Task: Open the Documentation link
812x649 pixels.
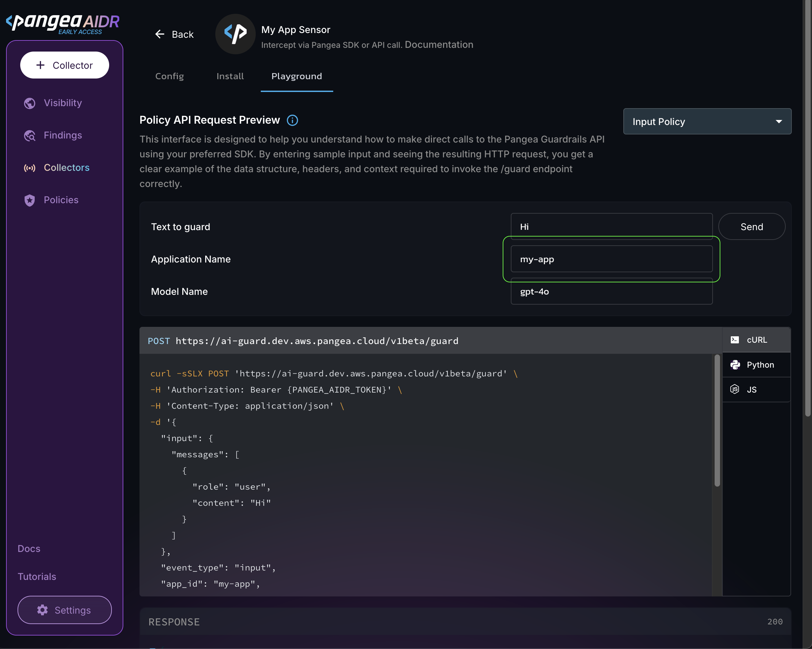Action: click(x=439, y=45)
